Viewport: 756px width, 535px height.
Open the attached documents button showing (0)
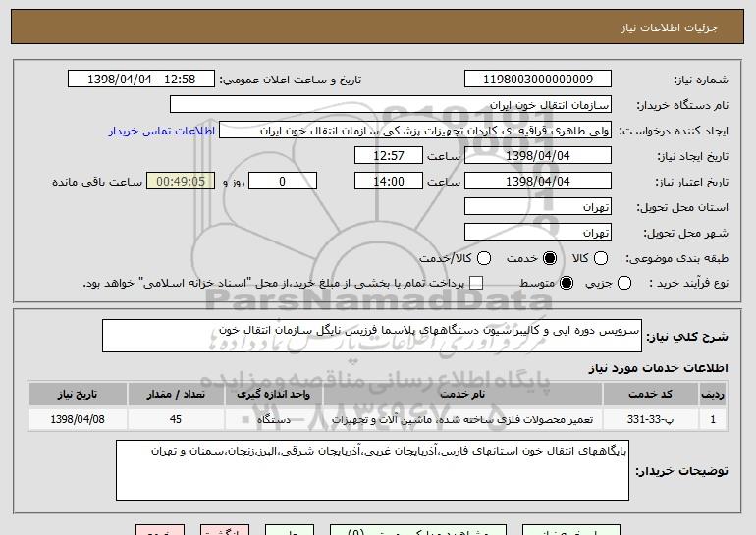418,530
